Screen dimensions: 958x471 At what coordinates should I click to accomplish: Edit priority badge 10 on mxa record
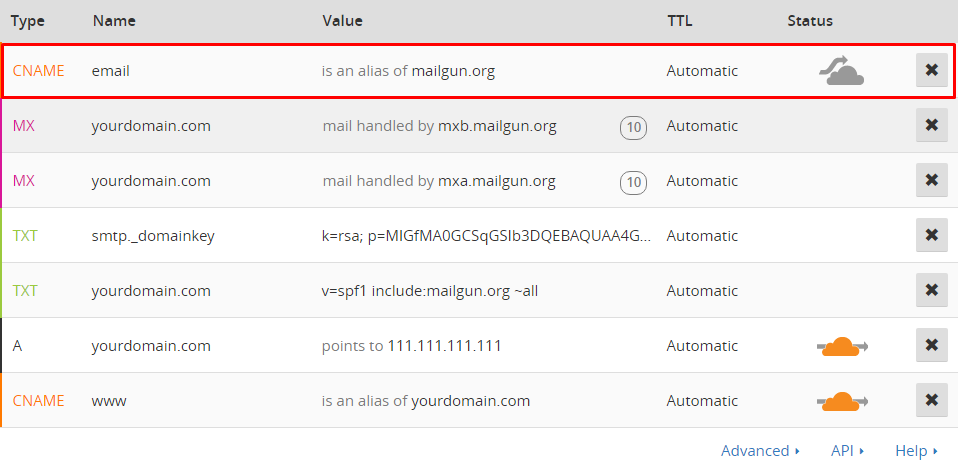[x=634, y=182]
